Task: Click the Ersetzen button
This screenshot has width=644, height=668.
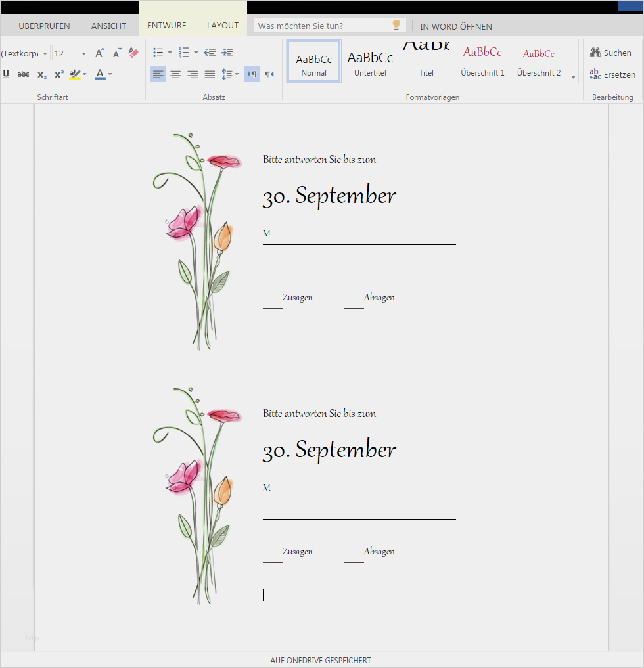Action: [x=612, y=75]
